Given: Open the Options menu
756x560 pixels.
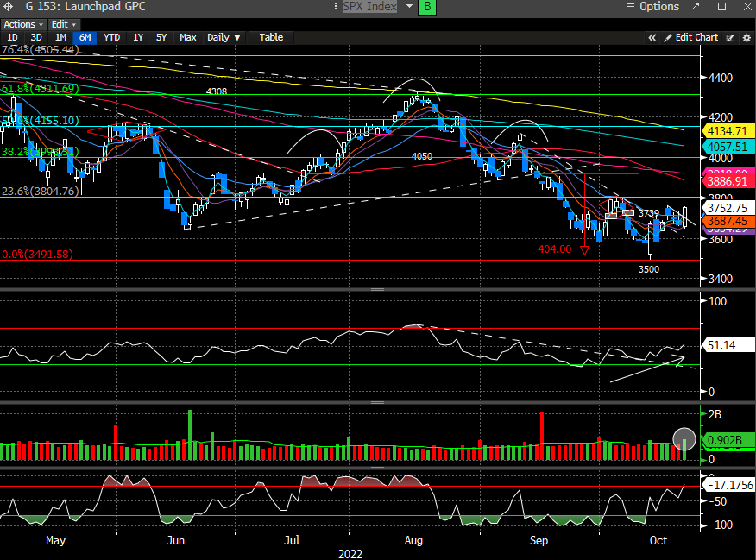Looking at the screenshot, I should point(652,6).
